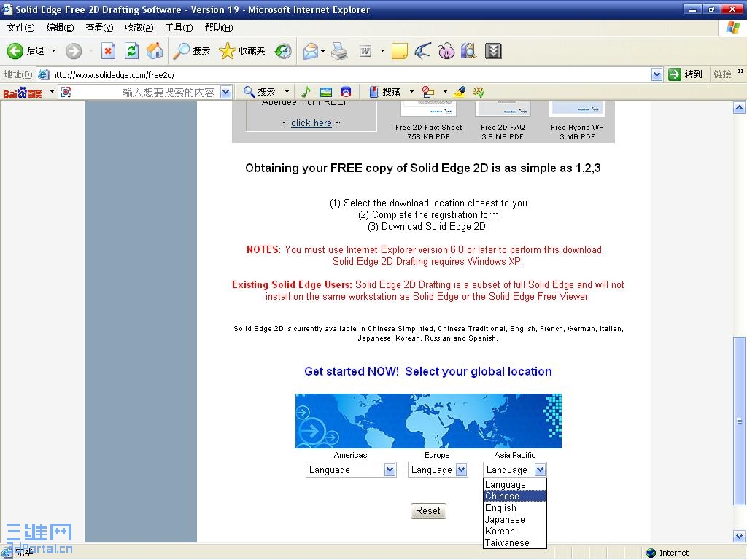The image size is (747, 560).
Task: Click the Go 转到 button
Action: coord(686,74)
